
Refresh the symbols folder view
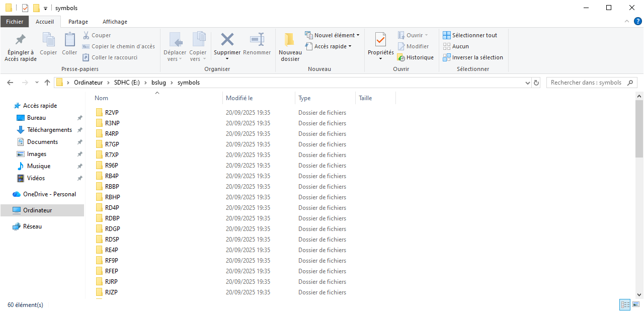pos(536,83)
